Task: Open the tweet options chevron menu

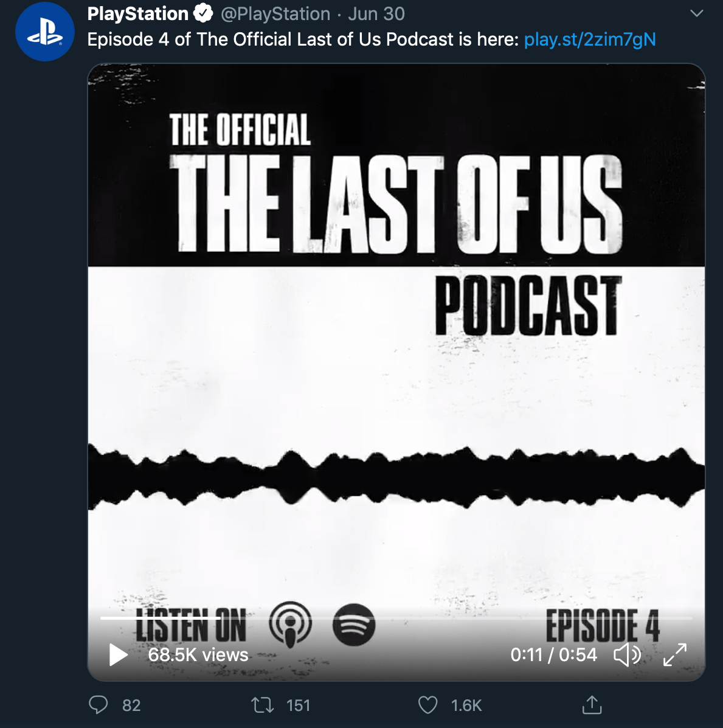Action: pos(697,13)
